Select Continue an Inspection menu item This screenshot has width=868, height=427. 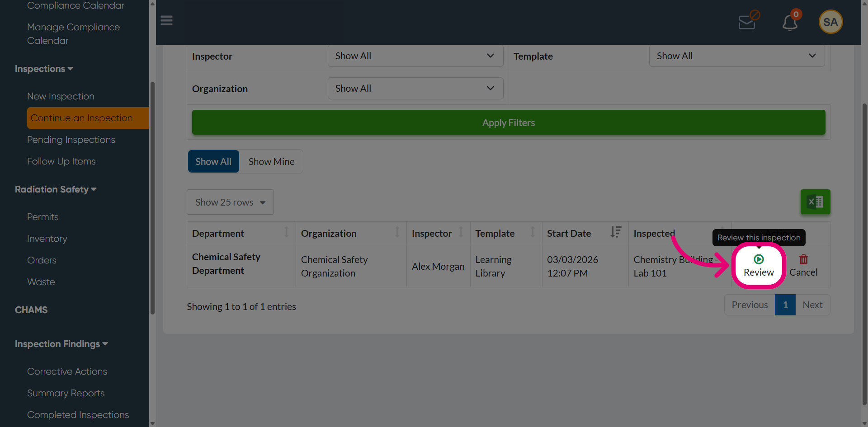[x=88, y=118]
